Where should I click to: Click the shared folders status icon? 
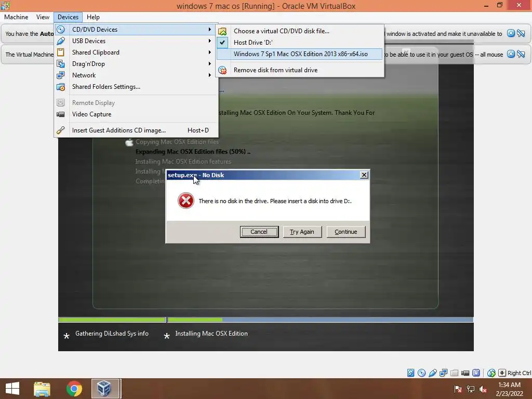(454, 373)
